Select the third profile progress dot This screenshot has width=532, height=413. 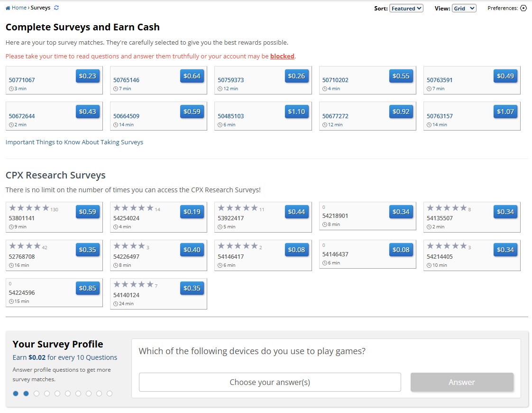[37, 394]
